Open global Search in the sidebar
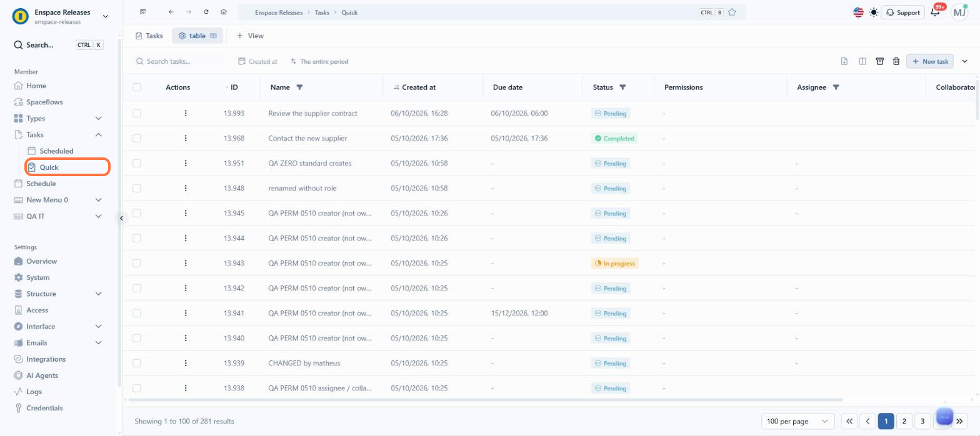 click(59, 45)
